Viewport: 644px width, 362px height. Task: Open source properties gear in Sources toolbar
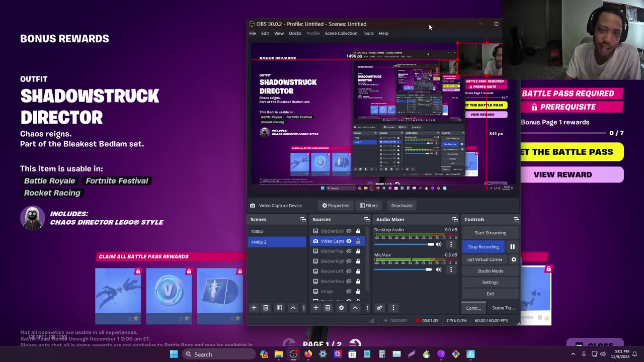click(341, 308)
